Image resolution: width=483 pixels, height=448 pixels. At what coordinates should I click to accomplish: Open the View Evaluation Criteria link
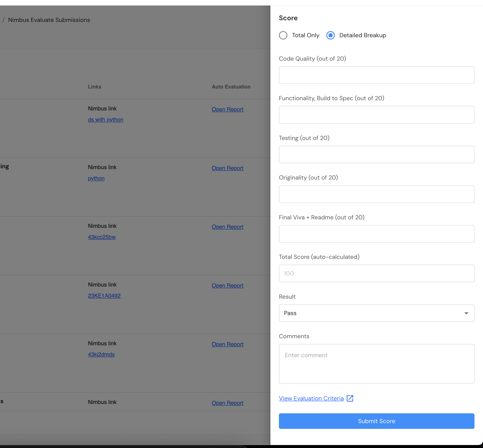click(x=311, y=398)
